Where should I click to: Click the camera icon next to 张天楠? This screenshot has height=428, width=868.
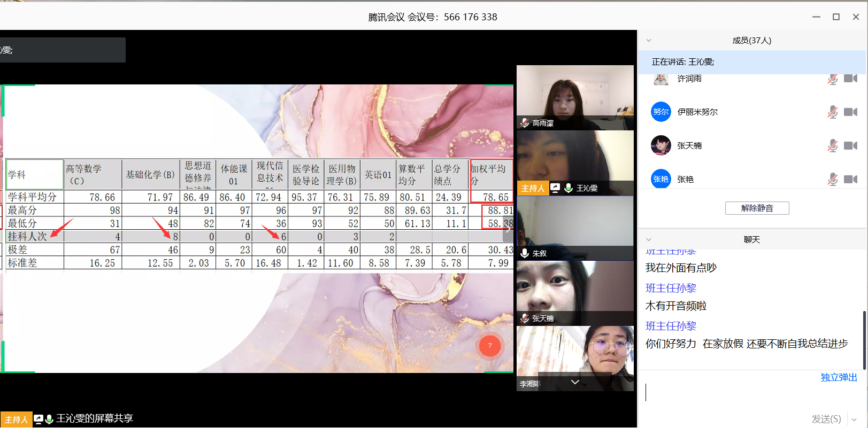coord(850,146)
